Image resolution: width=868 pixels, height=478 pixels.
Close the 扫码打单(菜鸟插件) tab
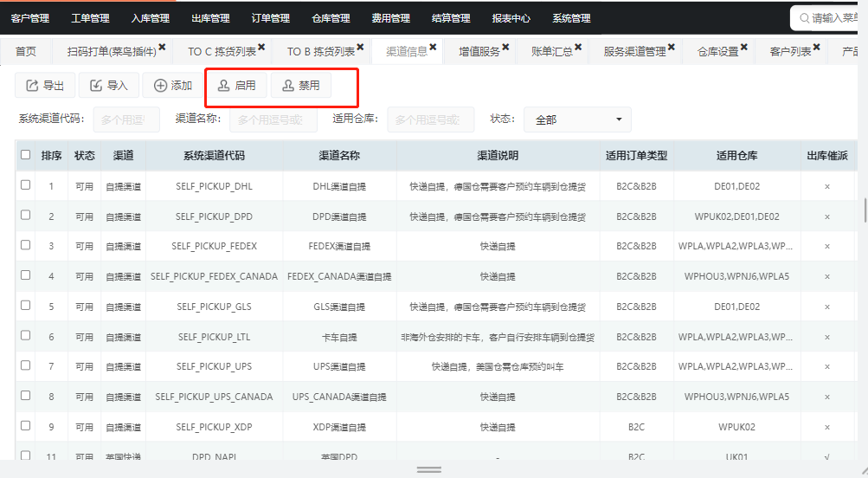[x=162, y=47]
